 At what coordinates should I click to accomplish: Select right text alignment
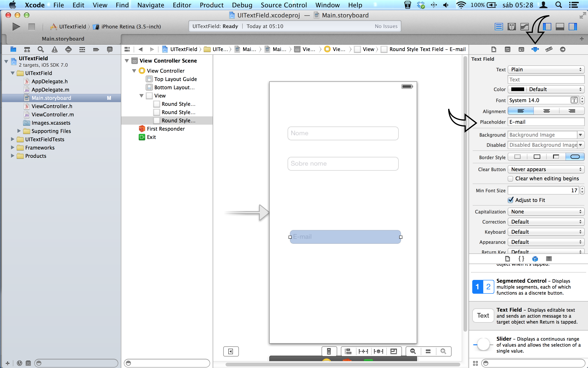tap(572, 111)
